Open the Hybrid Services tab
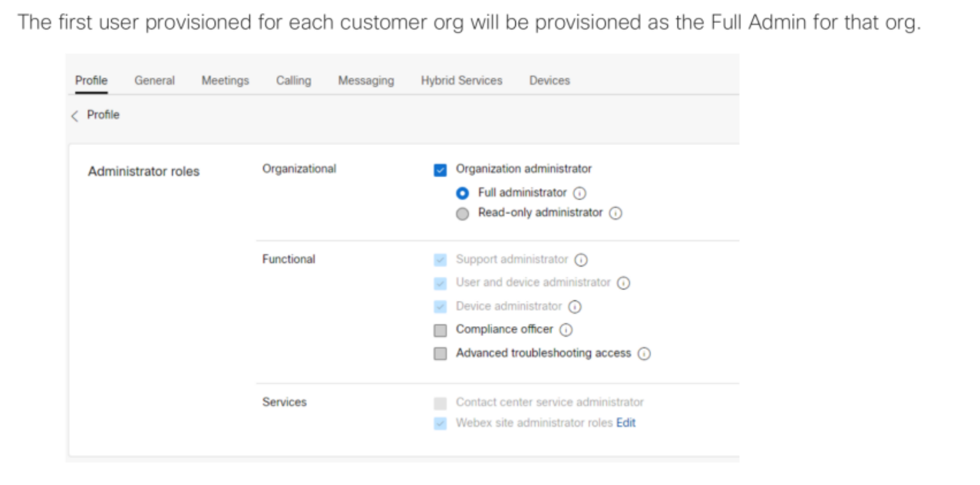This screenshot has height=485, width=980. [x=461, y=81]
